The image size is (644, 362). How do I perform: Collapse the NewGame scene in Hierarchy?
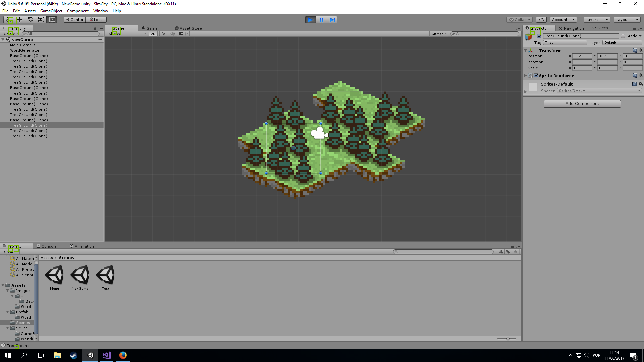click(x=3, y=40)
